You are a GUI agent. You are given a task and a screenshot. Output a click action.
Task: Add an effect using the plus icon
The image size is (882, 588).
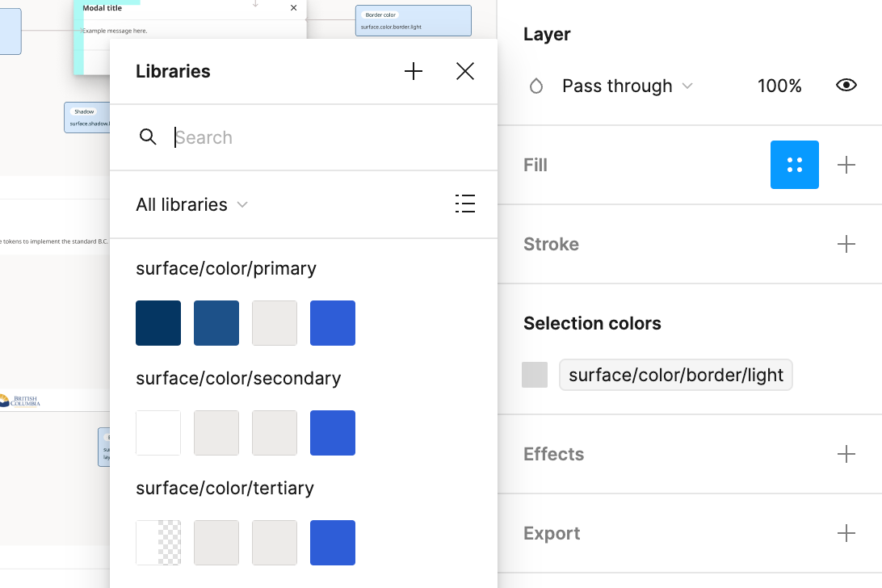point(846,454)
